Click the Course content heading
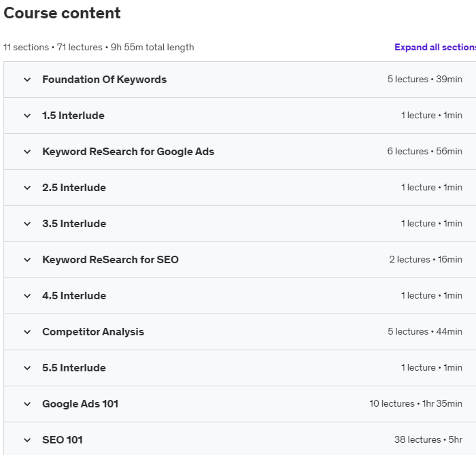Screen dimensions: 476x455 [62, 13]
